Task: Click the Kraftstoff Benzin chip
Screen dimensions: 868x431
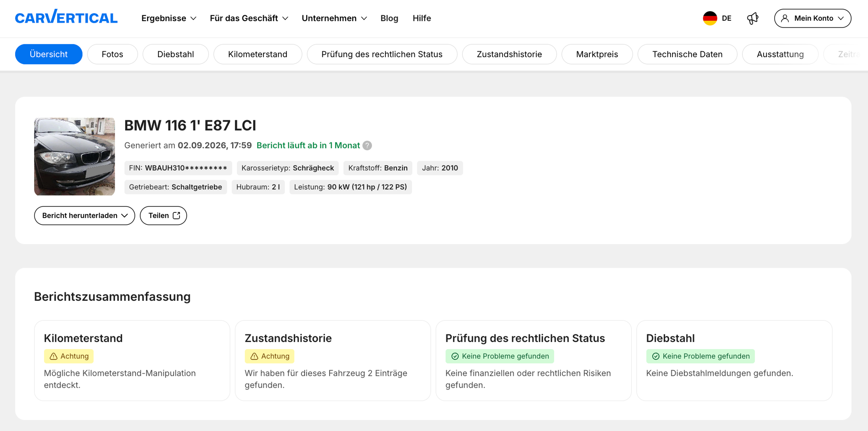Action: (x=378, y=168)
